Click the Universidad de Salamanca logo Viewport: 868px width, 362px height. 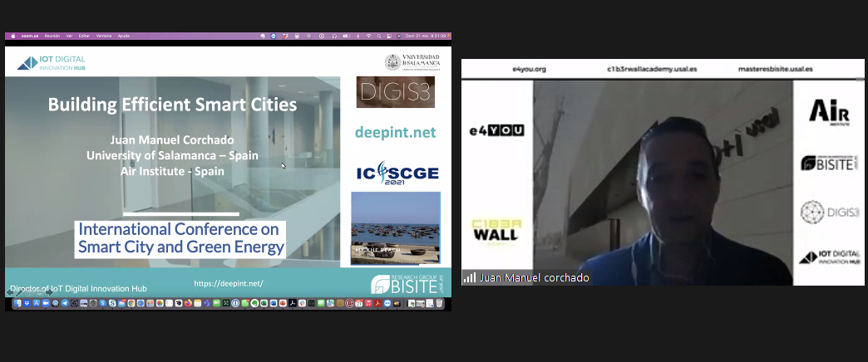pos(412,62)
